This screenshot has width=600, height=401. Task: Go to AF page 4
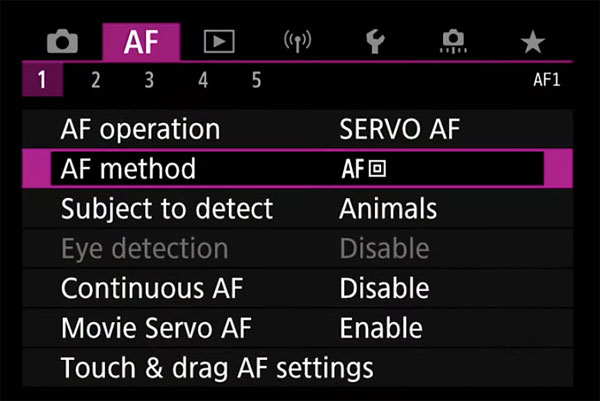(203, 80)
